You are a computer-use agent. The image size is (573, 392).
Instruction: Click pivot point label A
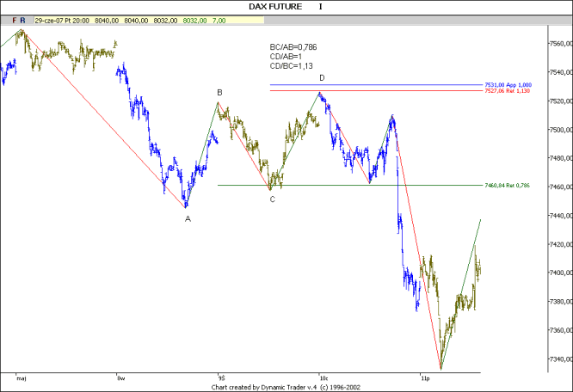tap(188, 218)
